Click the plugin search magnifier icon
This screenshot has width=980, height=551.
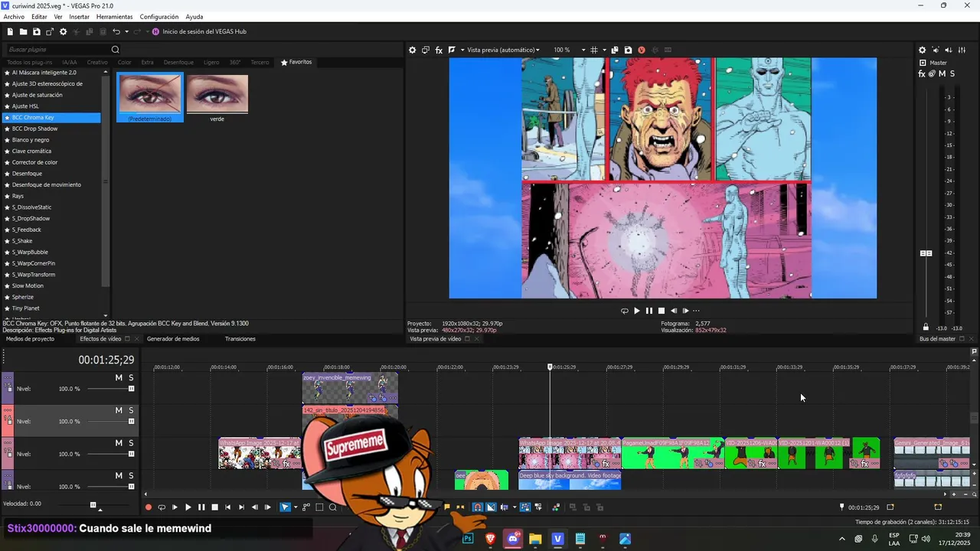(116, 50)
